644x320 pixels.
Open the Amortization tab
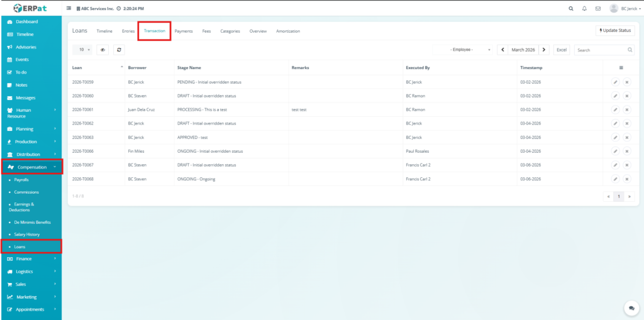tap(288, 31)
